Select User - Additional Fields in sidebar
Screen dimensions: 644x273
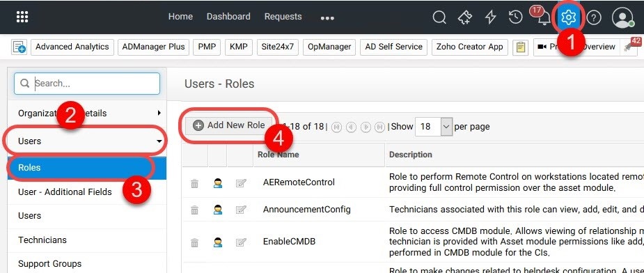coord(87,192)
